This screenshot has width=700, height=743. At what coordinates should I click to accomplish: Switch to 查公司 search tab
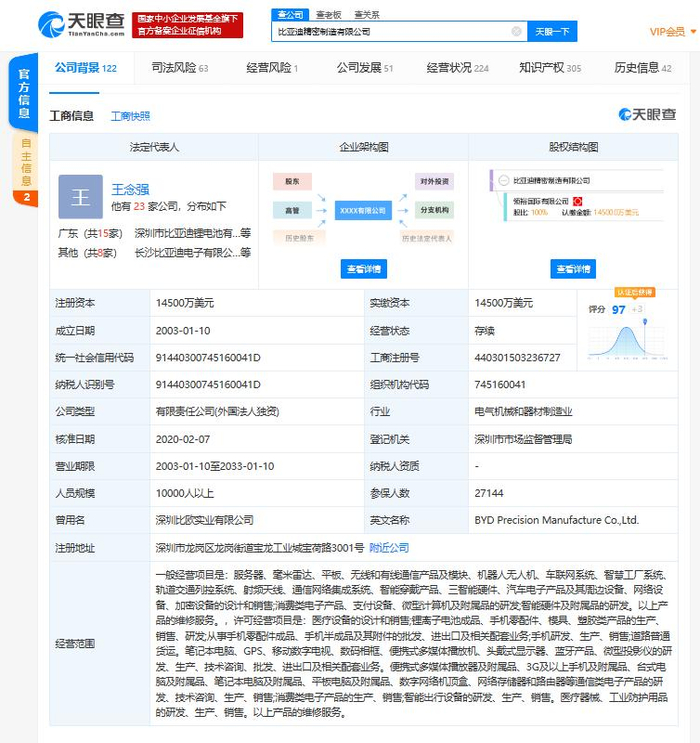pos(290,15)
